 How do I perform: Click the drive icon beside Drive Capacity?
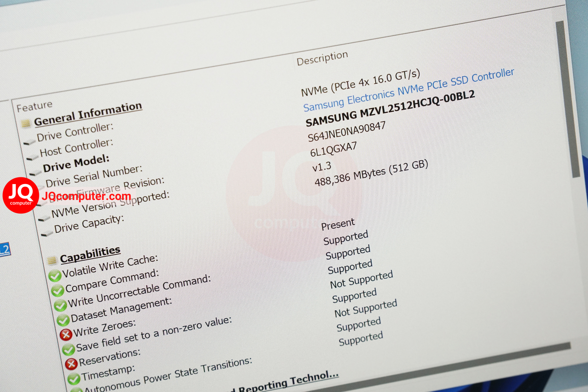click(x=47, y=234)
